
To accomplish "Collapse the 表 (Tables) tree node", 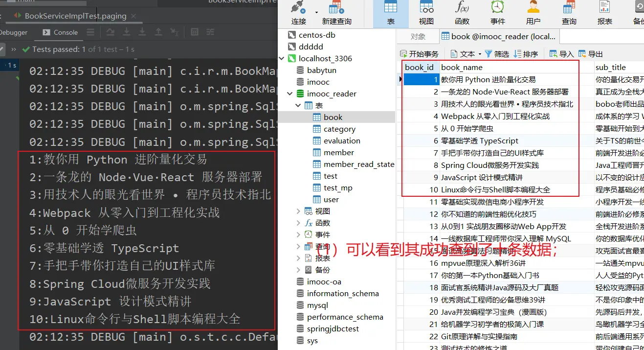I will coord(298,105).
